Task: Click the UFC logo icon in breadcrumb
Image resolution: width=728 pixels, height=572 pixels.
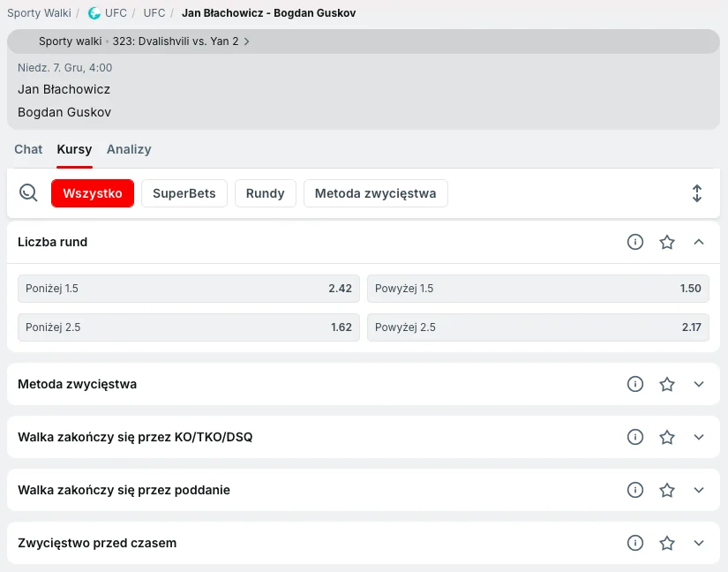Action: (x=94, y=13)
